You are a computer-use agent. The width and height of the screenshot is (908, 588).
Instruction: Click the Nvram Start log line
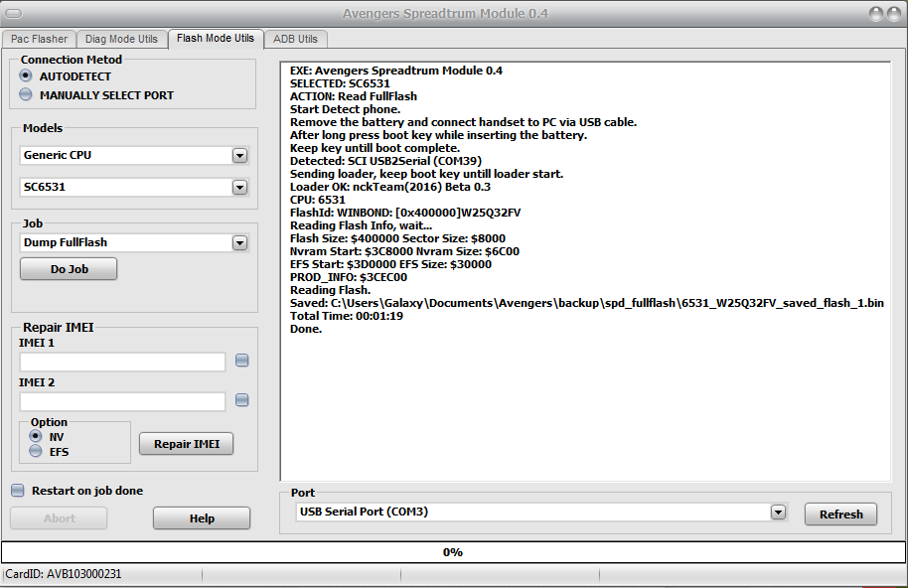[404, 251]
